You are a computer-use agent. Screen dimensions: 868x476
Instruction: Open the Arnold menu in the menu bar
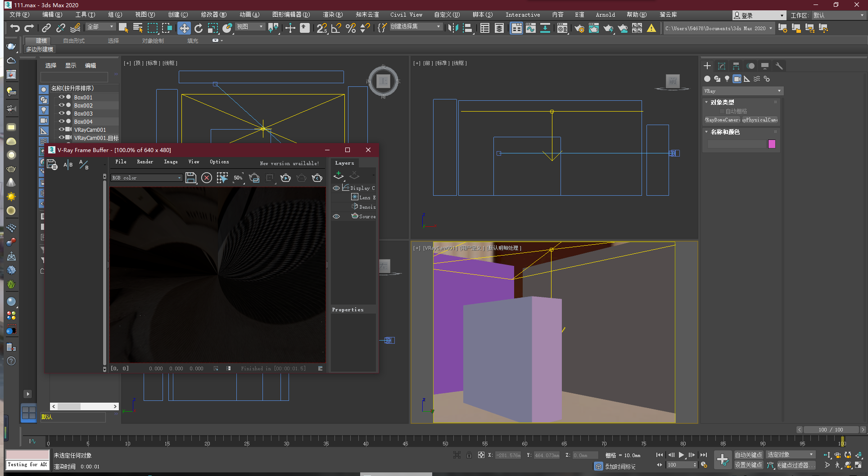click(605, 14)
